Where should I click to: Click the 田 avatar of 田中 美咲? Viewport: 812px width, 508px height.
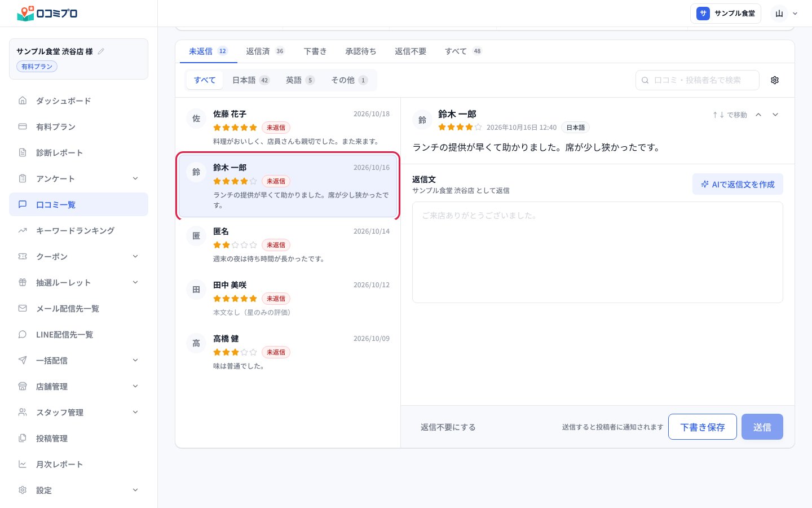tap(196, 290)
